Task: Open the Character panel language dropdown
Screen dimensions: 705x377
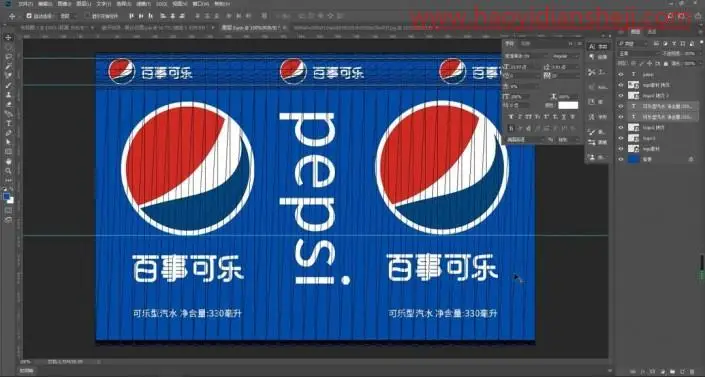Action: 526,140
